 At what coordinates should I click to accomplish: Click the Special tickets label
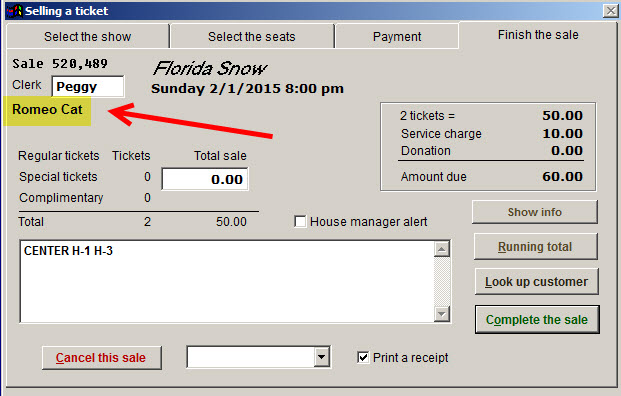[58, 177]
